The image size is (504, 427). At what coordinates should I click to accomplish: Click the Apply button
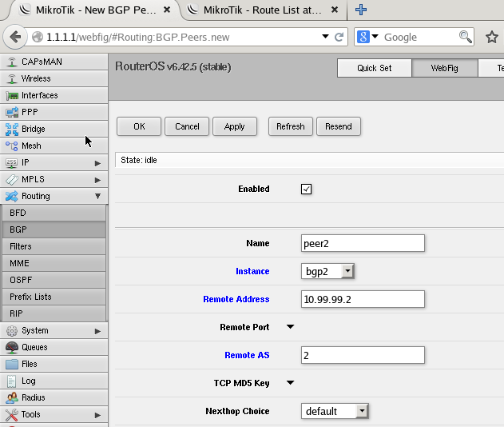tap(235, 126)
